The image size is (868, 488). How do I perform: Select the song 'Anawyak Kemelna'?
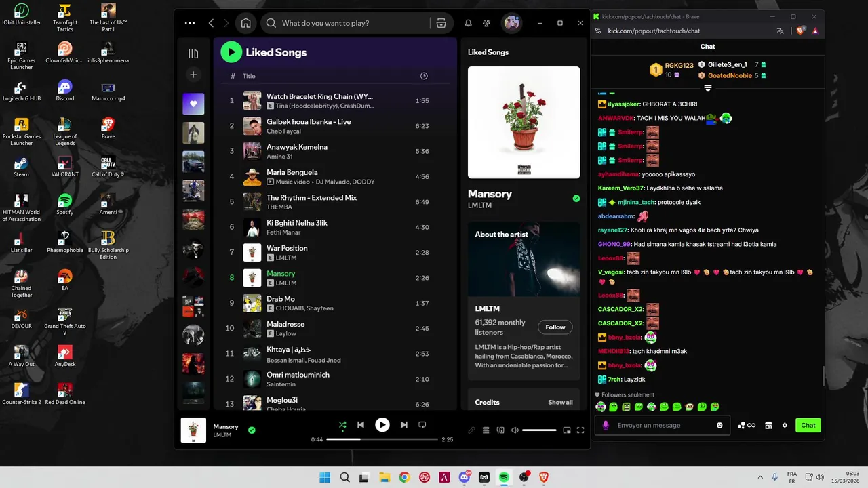[x=297, y=147]
